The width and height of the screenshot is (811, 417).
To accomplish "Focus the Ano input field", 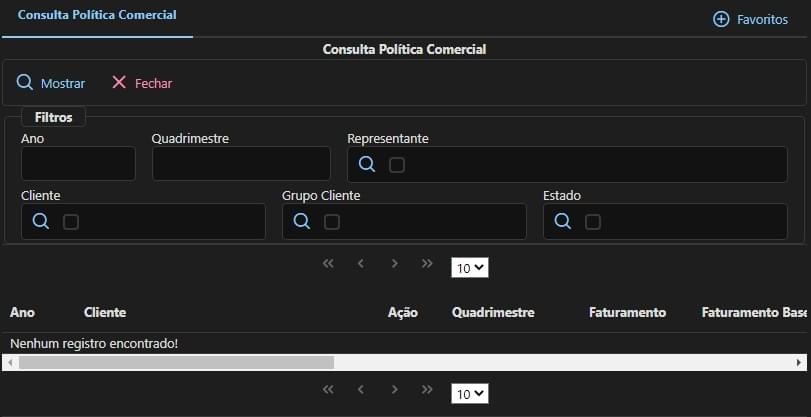I will pos(78,163).
